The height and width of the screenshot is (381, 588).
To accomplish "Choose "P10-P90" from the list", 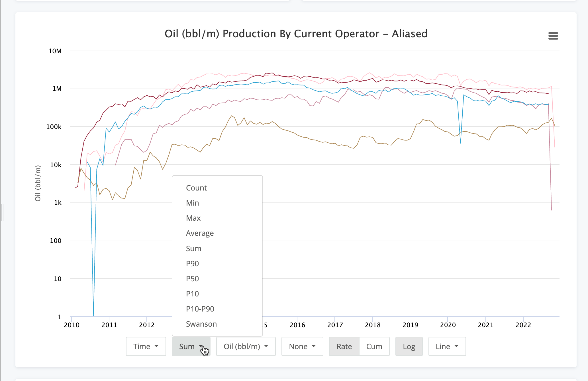I will 200,309.
